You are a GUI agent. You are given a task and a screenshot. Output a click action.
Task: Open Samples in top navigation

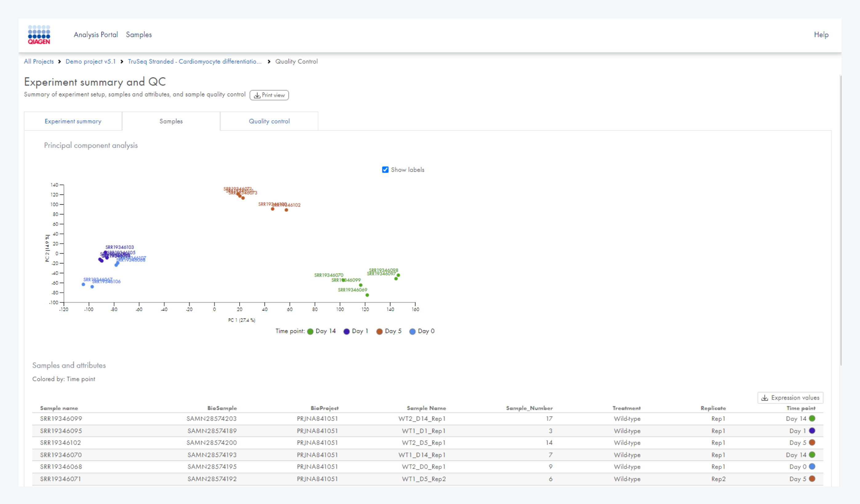139,35
